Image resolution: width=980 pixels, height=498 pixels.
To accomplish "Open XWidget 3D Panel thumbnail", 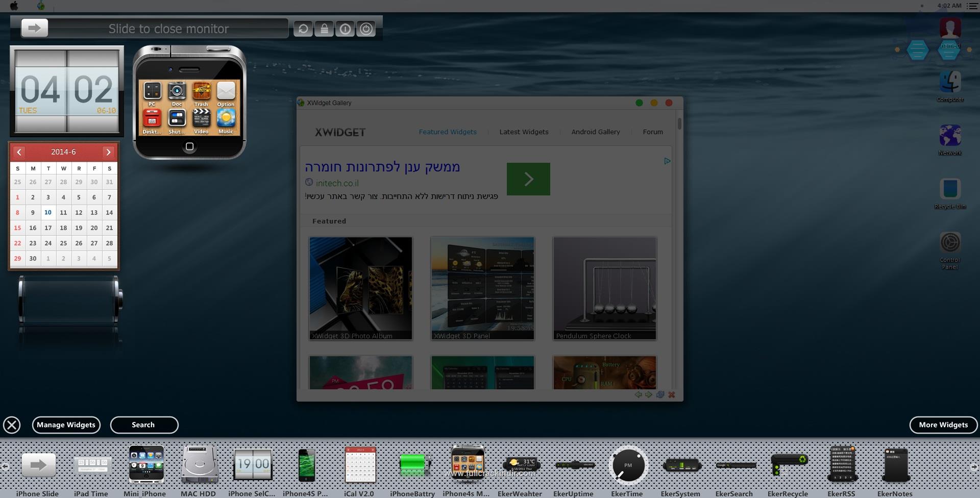I will click(x=482, y=288).
